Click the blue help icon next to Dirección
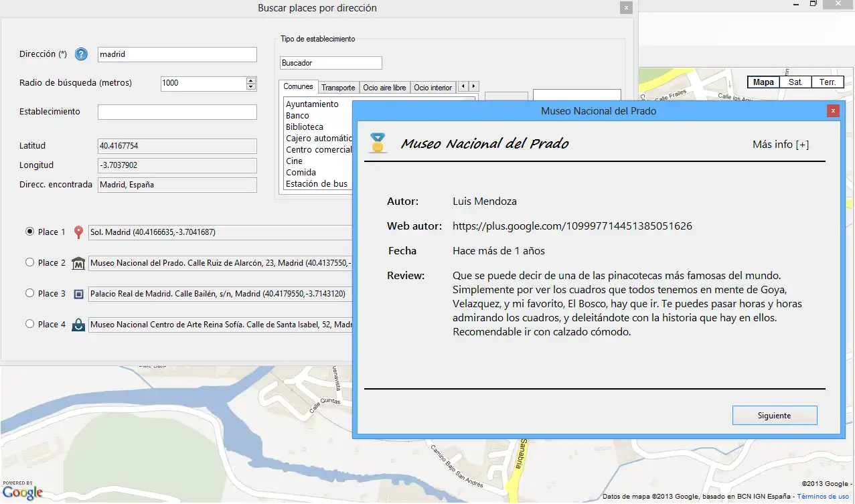 (81, 54)
